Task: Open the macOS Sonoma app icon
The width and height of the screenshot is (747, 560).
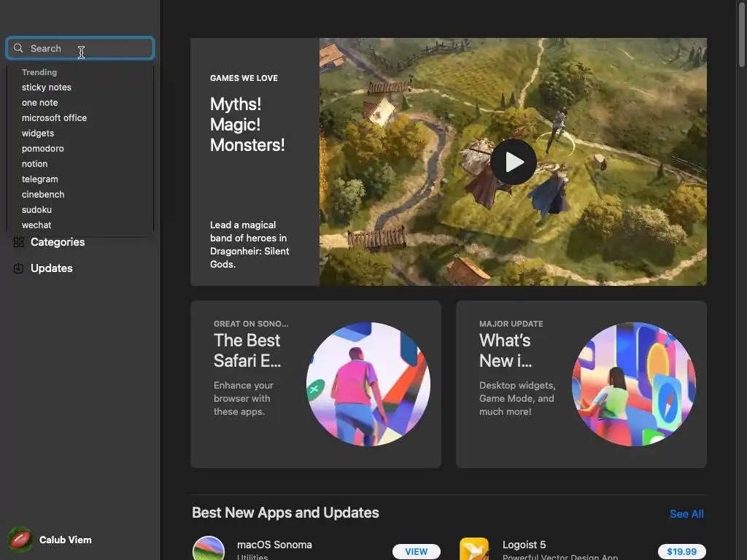Action: pyautogui.click(x=209, y=548)
